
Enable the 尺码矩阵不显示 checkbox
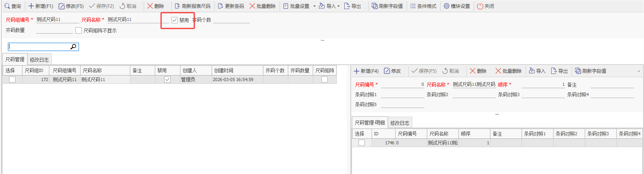pyautogui.click(x=79, y=30)
